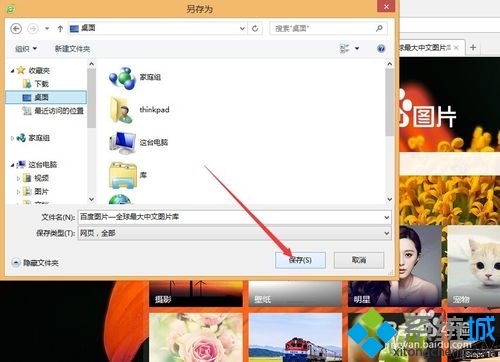
Task: Open the help question mark icon
Action: (381, 49)
